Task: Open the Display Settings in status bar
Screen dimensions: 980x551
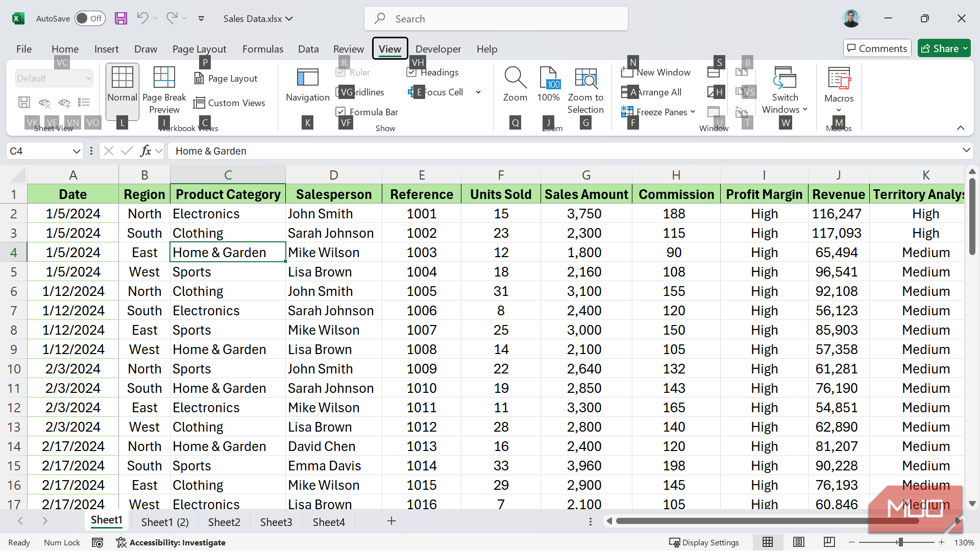Action: tap(704, 542)
